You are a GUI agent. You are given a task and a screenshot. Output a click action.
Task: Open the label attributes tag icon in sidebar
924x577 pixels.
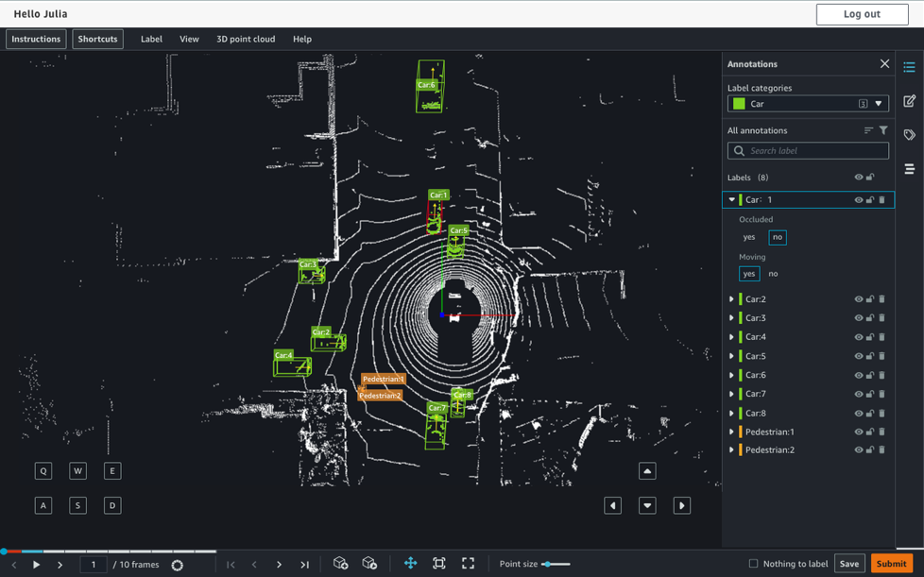click(909, 135)
